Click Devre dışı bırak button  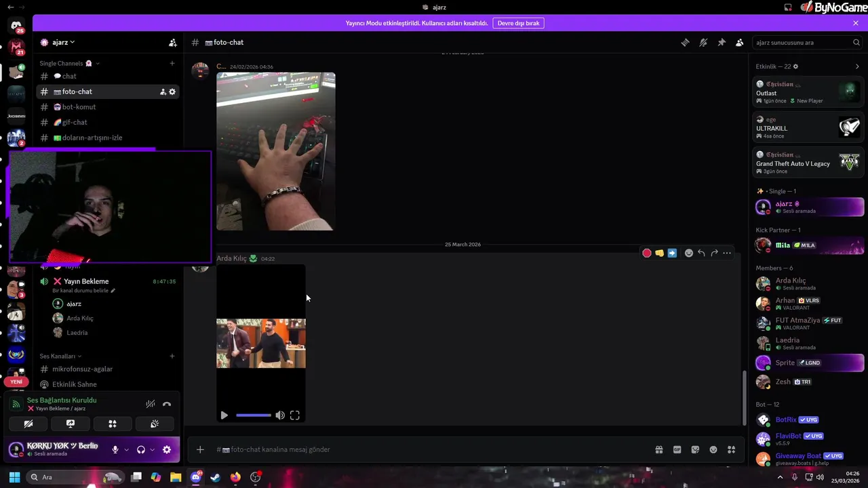tap(518, 23)
